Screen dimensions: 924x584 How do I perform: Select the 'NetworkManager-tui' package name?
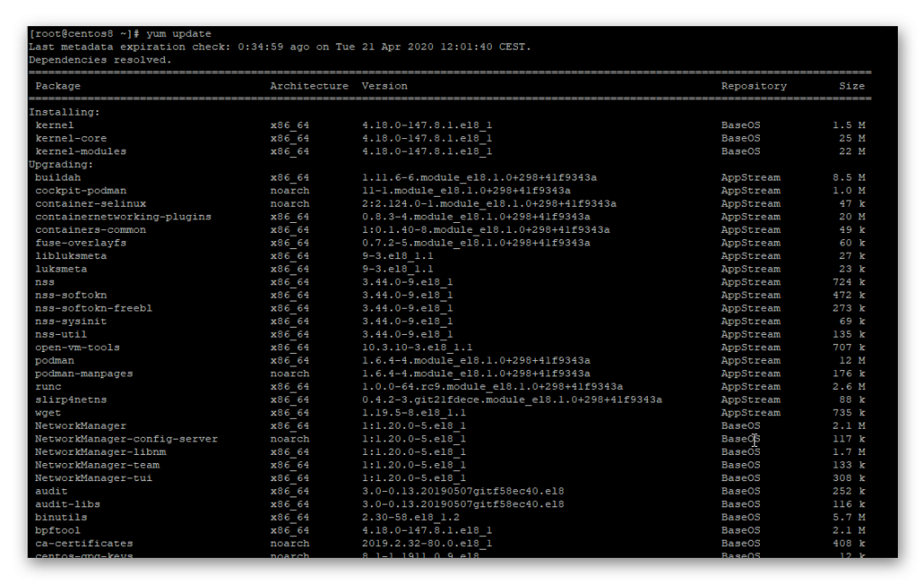(x=94, y=477)
